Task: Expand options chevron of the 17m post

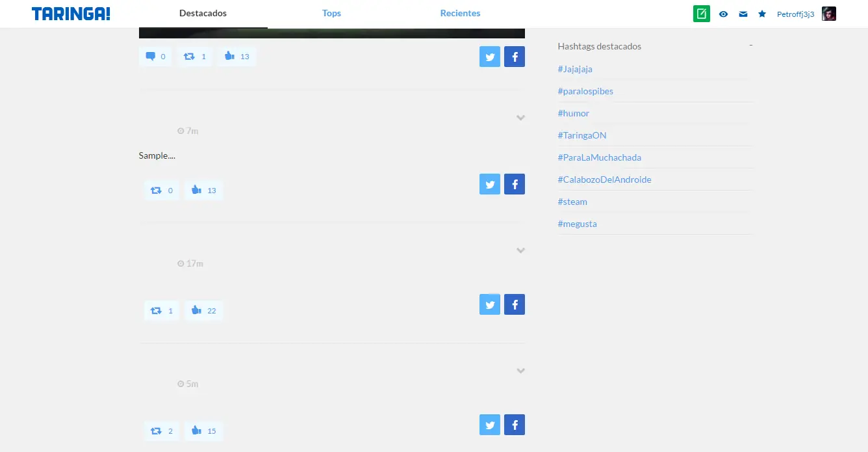Action: point(520,250)
